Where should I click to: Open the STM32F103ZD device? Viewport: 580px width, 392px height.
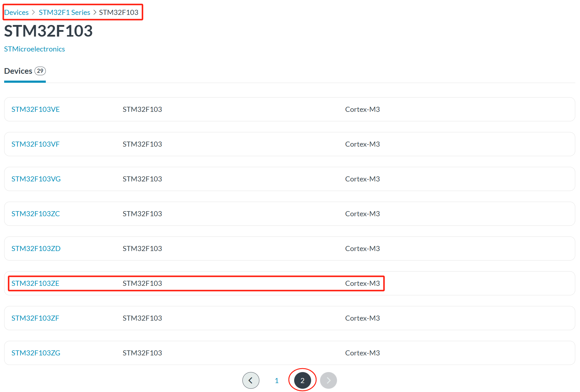click(x=36, y=249)
